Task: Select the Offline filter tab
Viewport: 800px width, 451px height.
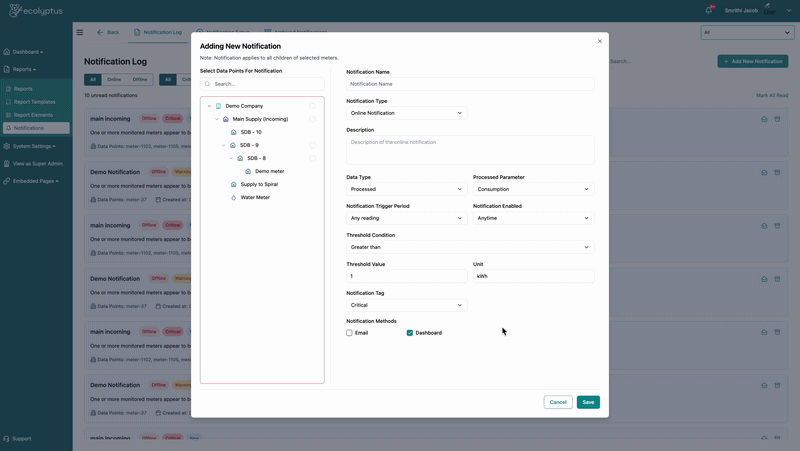Action: (x=140, y=80)
